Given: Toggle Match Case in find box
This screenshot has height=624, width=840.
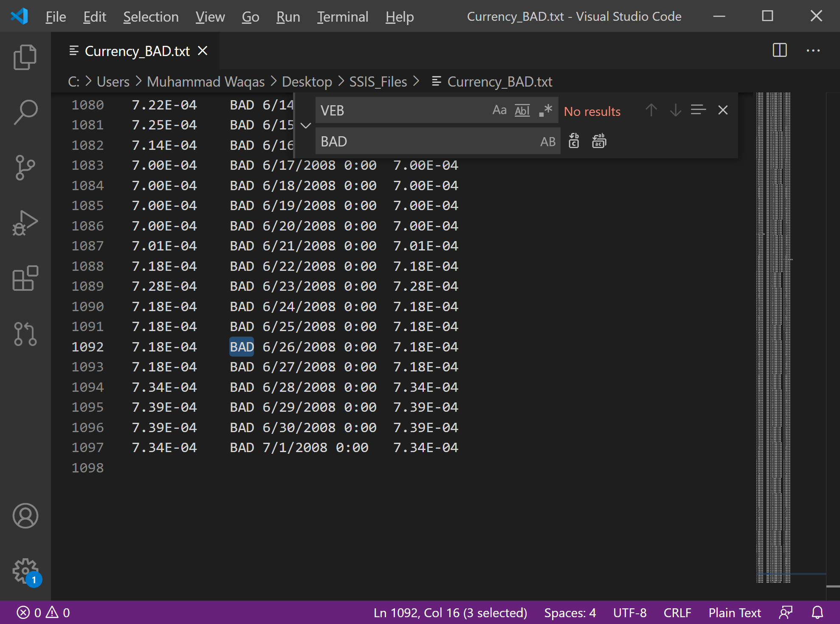Looking at the screenshot, I should point(499,110).
